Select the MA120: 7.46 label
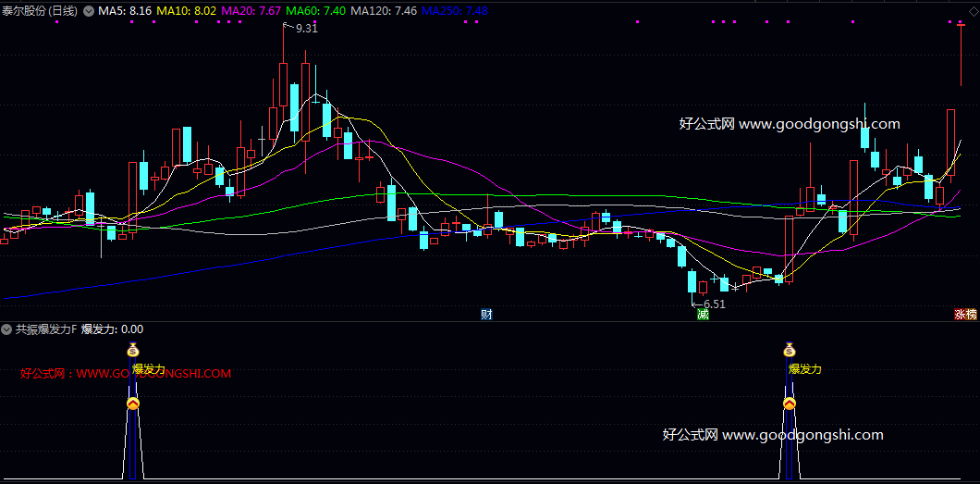This screenshot has height=484, width=980. click(x=385, y=11)
